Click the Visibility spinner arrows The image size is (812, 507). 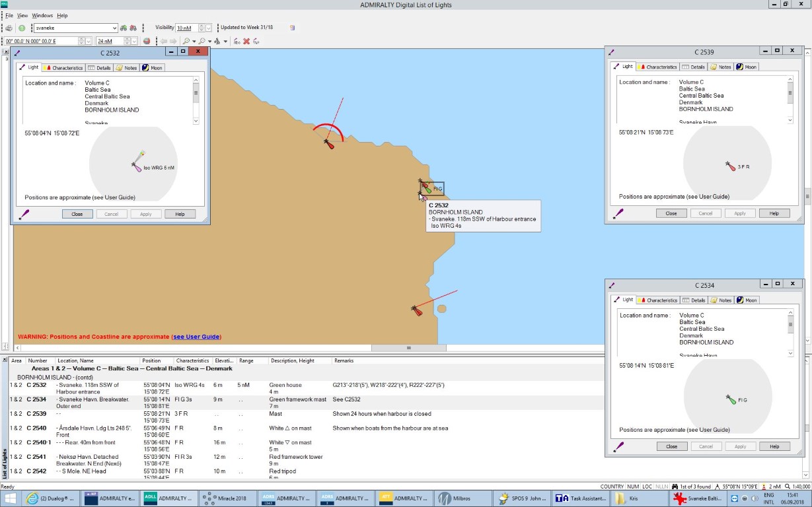coord(201,28)
